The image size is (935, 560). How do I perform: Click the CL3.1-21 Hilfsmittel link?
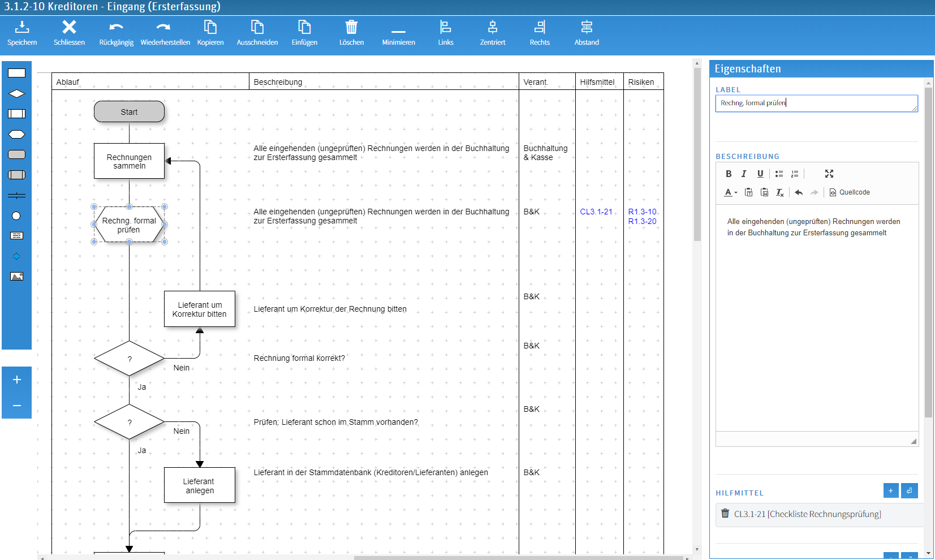coord(597,212)
